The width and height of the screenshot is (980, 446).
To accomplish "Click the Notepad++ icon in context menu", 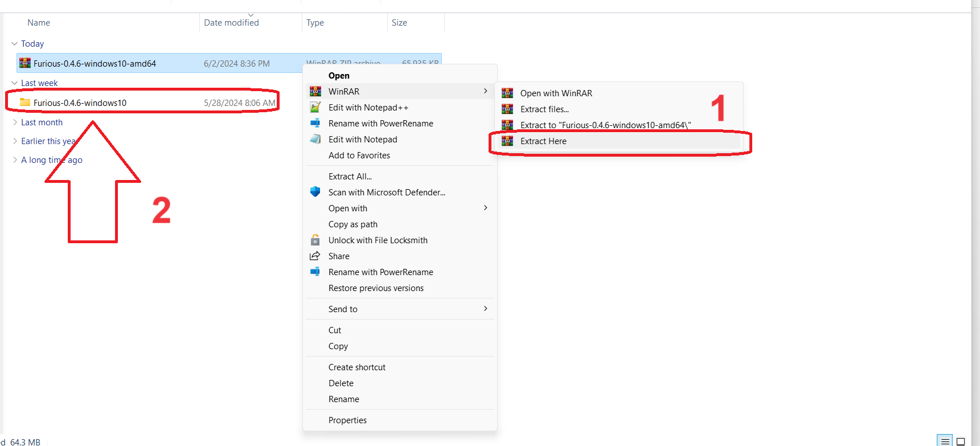I will tap(315, 107).
